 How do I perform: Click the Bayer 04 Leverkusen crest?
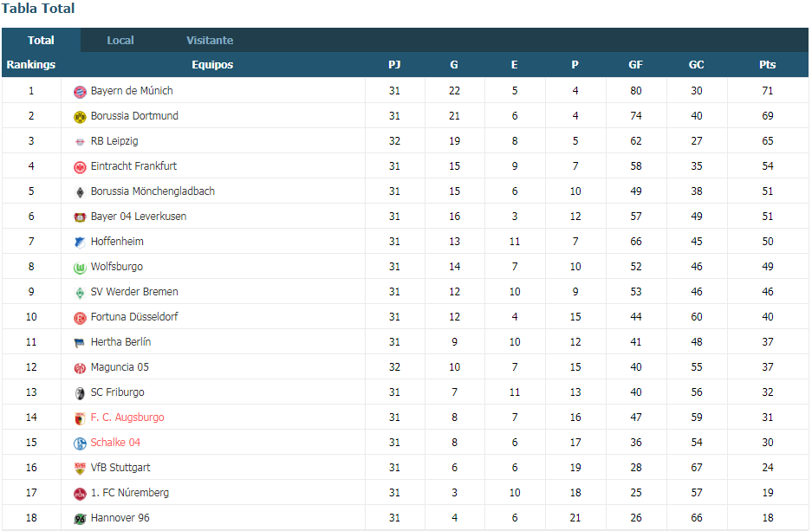tap(80, 217)
